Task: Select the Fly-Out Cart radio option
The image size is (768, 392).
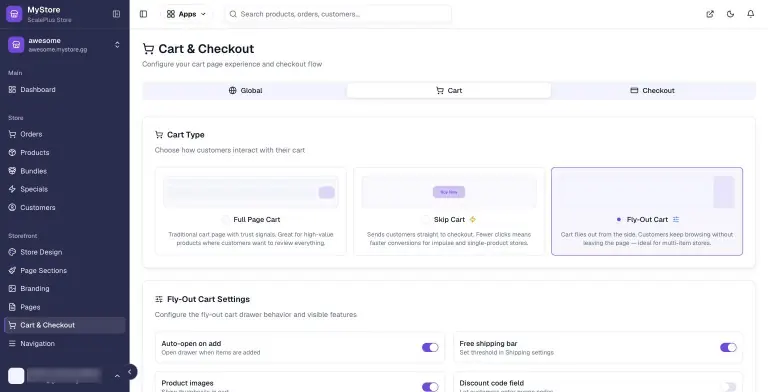Action: [x=619, y=220]
